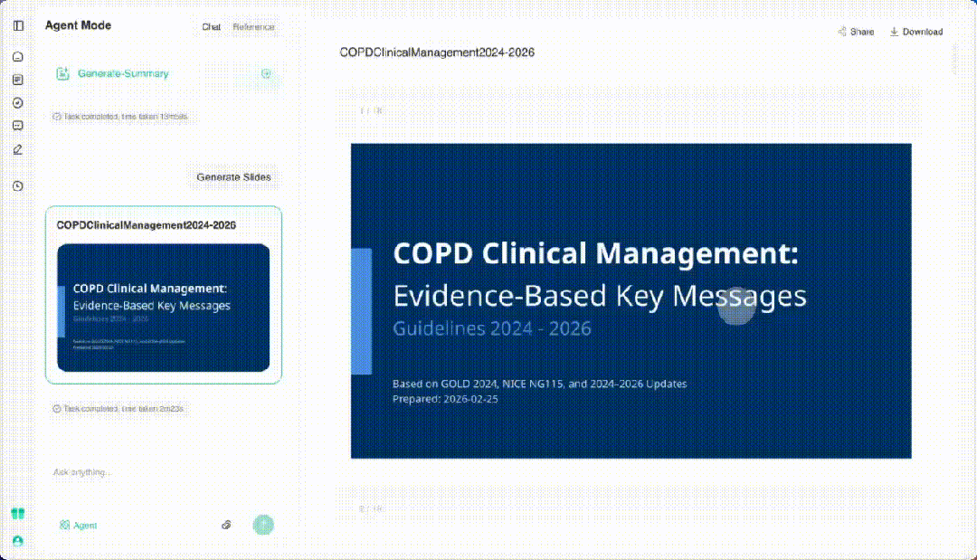Open the chat bubble icon in left rail

pyautogui.click(x=18, y=126)
